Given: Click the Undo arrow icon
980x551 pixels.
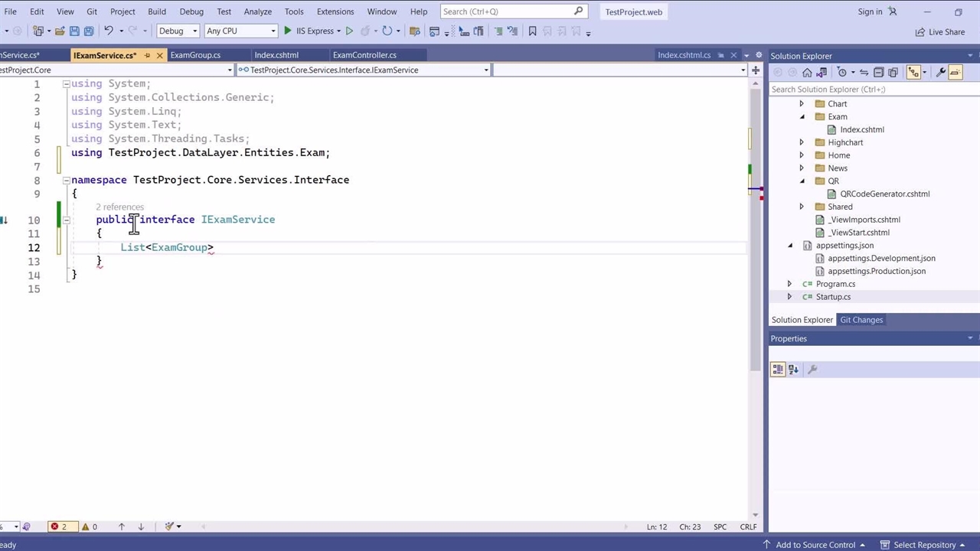Looking at the screenshot, I should point(109,31).
